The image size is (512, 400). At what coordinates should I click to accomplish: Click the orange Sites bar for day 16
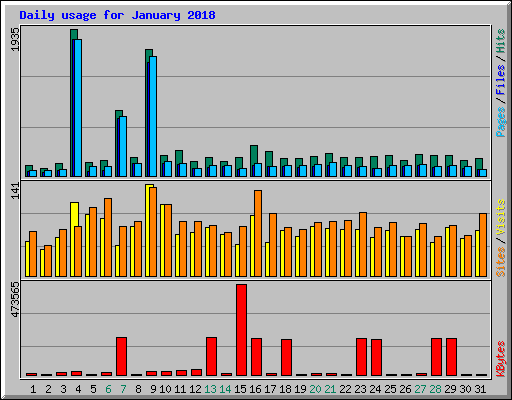(258, 233)
